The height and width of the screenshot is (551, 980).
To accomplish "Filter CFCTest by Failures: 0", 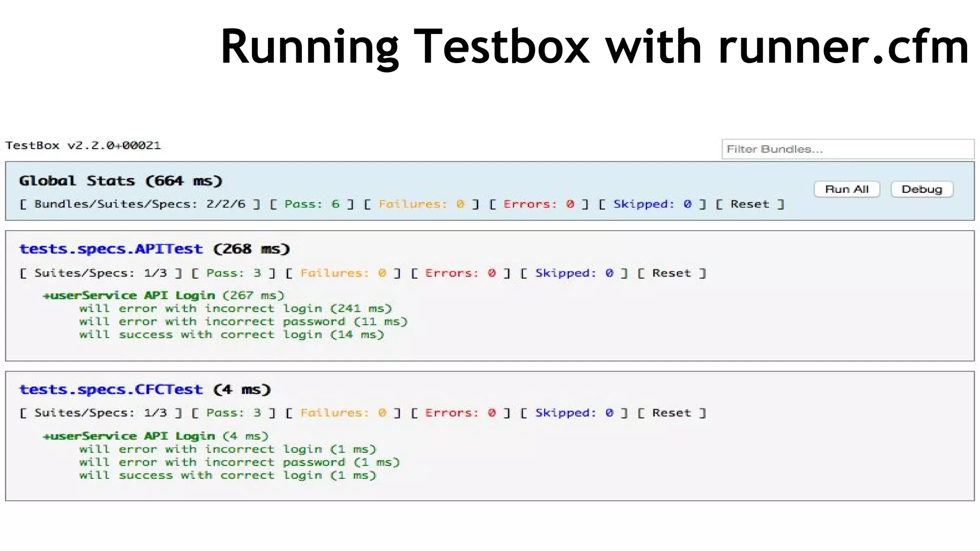I will pos(343,413).
